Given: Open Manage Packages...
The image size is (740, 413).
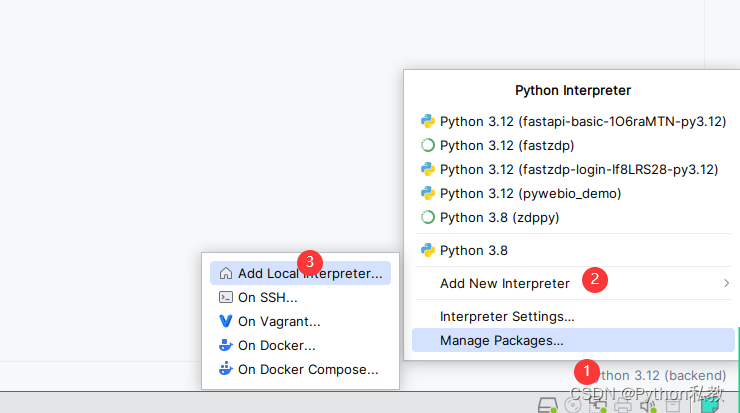Looking at the screenshot, I should pyautogui.click(x=573, y=340).
